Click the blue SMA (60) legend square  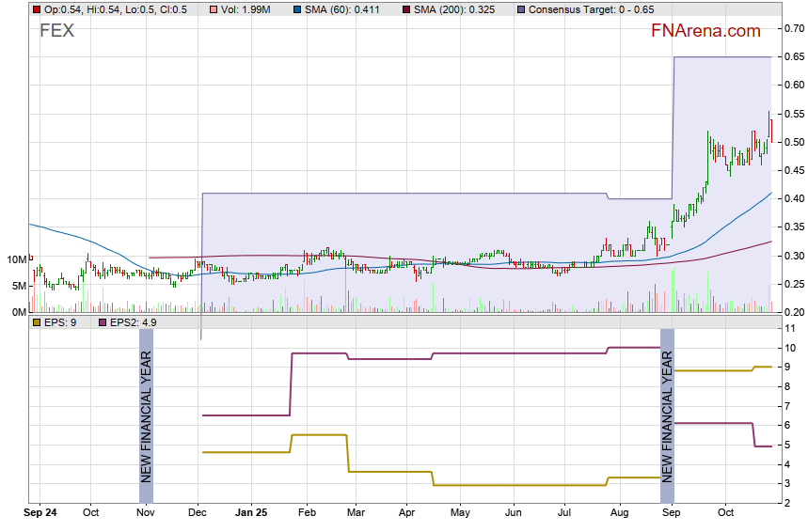click(x=298, y=8)
